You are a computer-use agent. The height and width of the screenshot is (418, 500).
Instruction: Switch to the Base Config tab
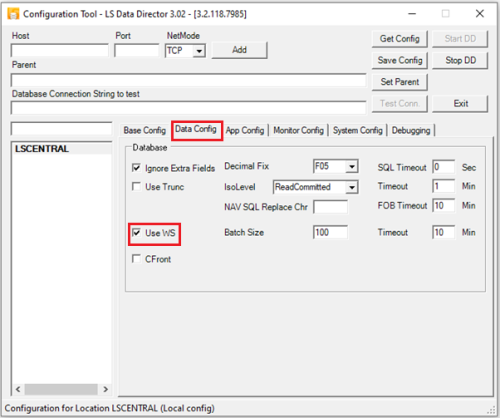tap(145, 130)
